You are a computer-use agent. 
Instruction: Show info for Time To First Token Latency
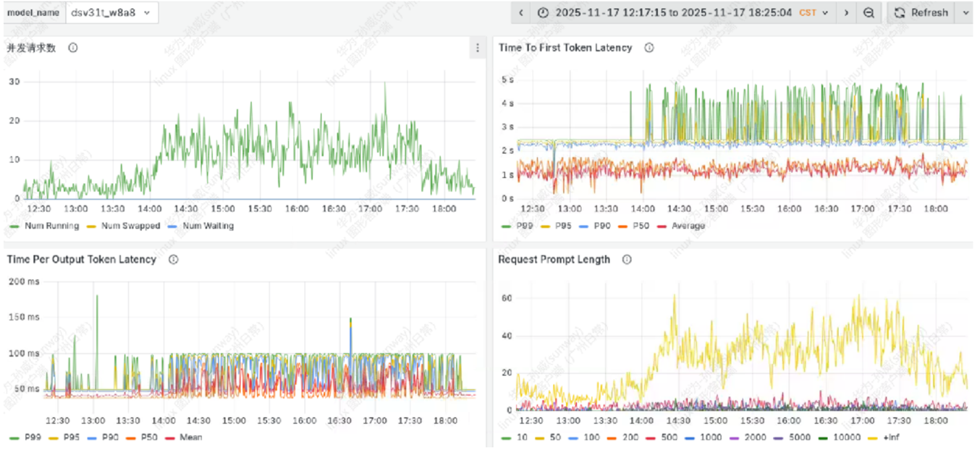(x=649, y=48)
